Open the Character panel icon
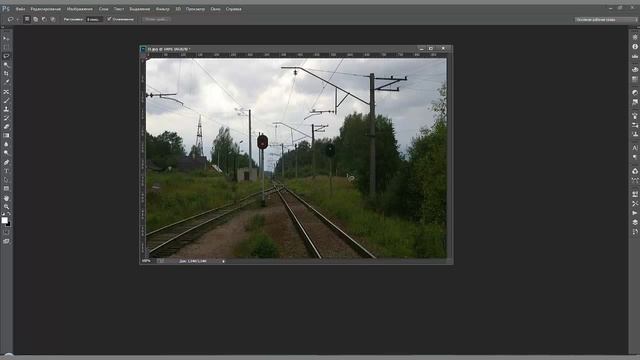Screen dimensions: 640x360 coord(635,148)
